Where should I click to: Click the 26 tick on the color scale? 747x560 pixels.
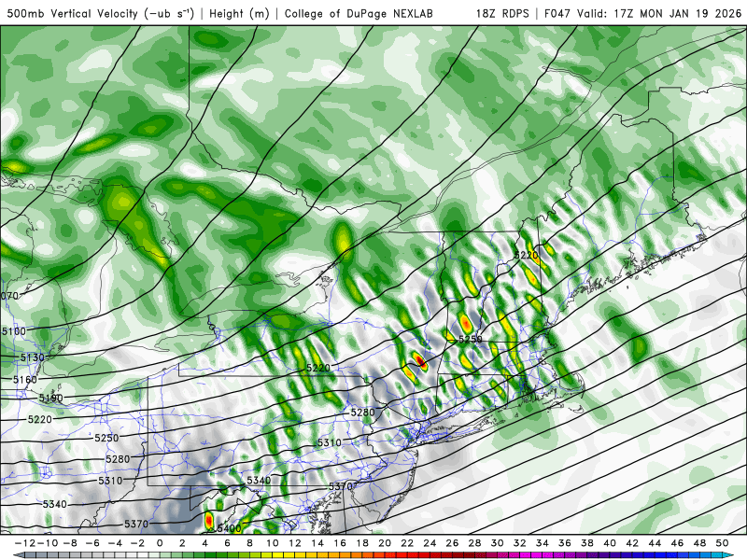click(x=452, y=543)
